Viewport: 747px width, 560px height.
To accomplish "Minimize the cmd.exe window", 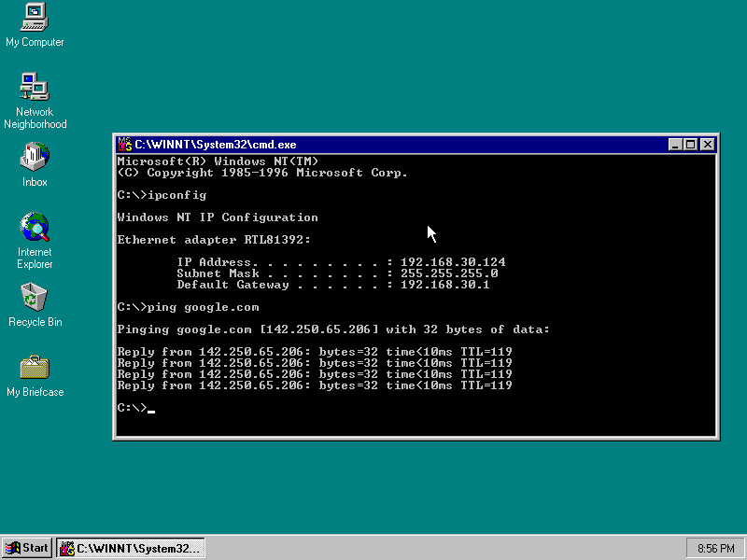I will (675, 145).
